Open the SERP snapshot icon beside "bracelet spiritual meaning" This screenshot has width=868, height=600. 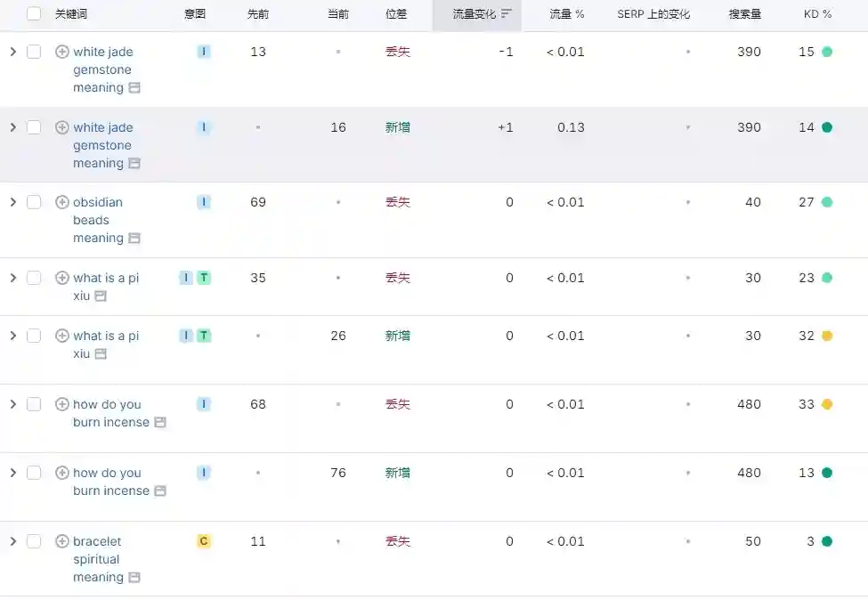point(135,577)
